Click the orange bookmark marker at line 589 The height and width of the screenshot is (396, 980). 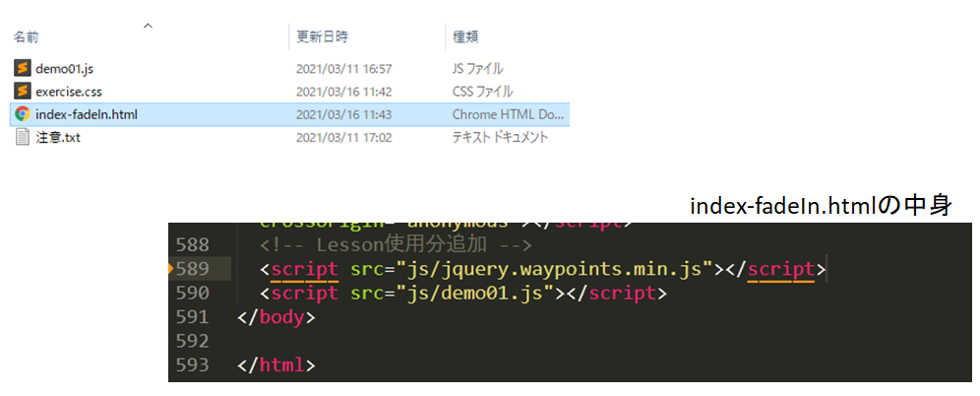point(171,269)
